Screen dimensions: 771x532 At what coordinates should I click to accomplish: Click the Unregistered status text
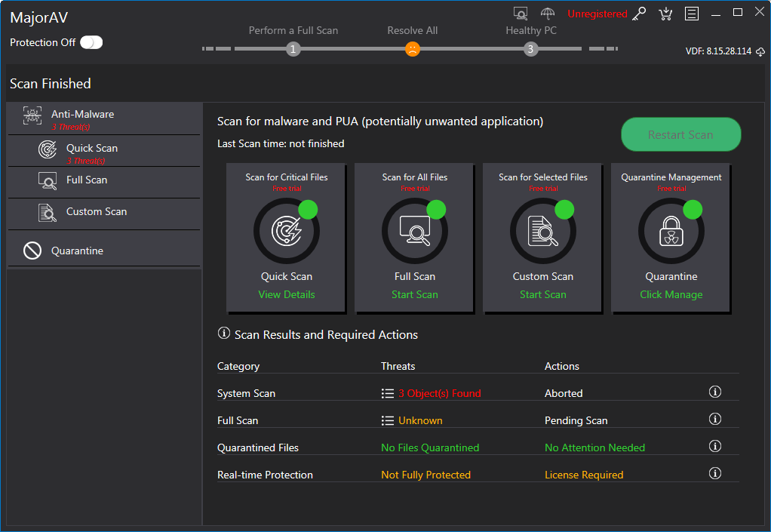(597, 14)
